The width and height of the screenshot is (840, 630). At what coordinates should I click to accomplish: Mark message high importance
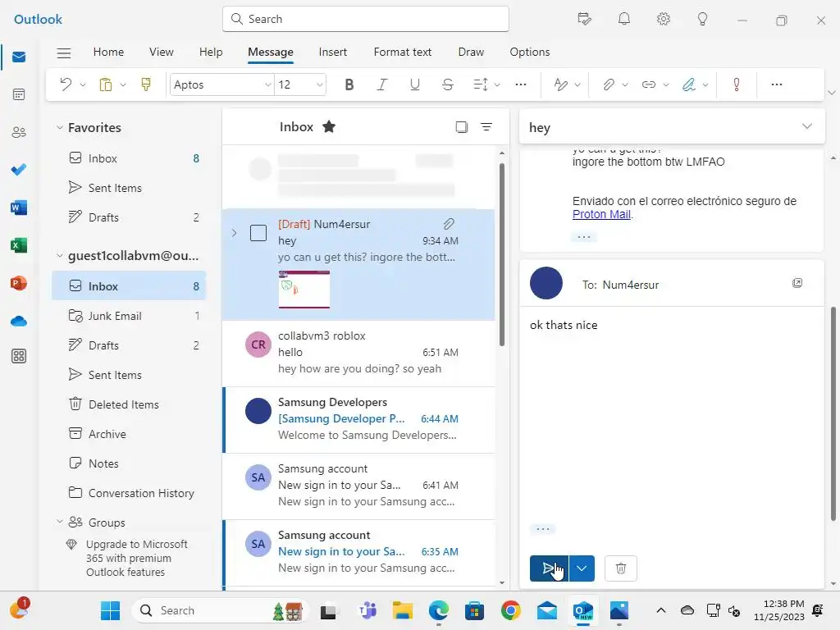pyautogui.click(x=737, y=84)
